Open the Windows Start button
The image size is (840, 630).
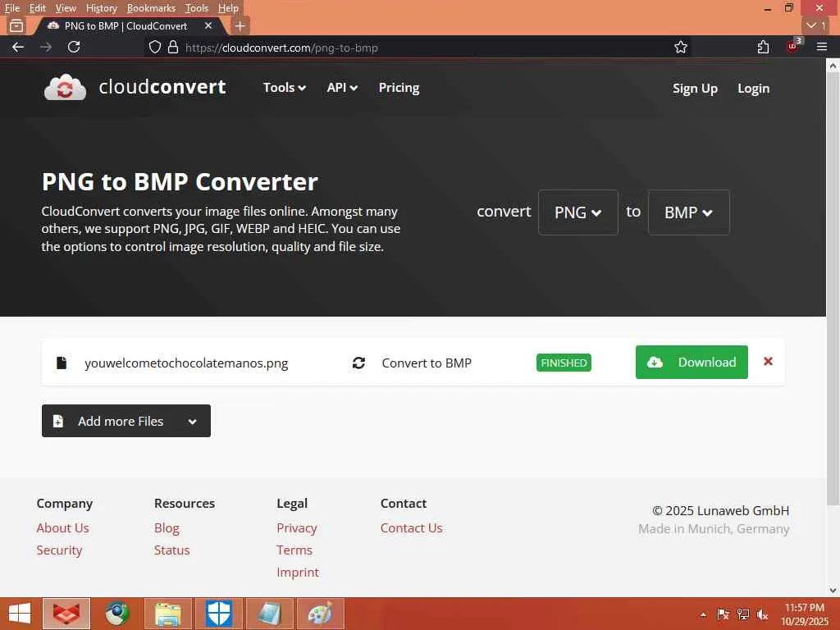point(20,614)
